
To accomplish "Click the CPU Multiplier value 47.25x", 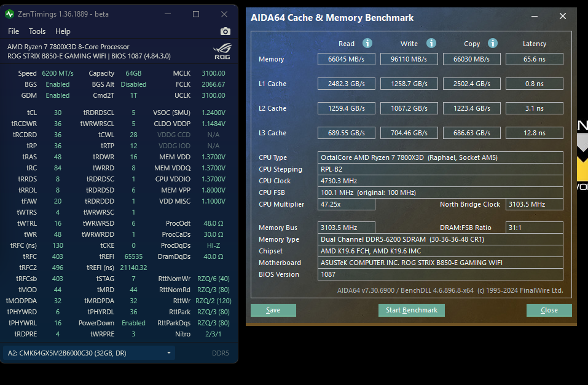I will tap(346, 204).
